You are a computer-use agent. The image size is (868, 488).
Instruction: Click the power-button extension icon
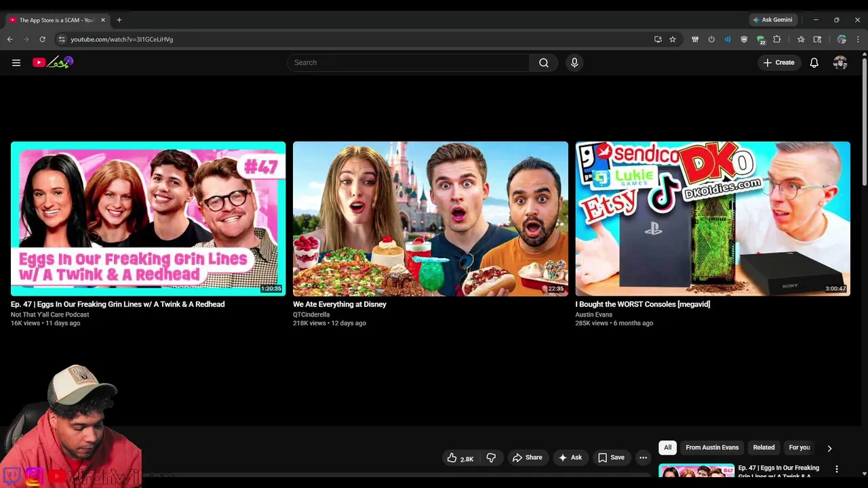click(x=711, y=39)
